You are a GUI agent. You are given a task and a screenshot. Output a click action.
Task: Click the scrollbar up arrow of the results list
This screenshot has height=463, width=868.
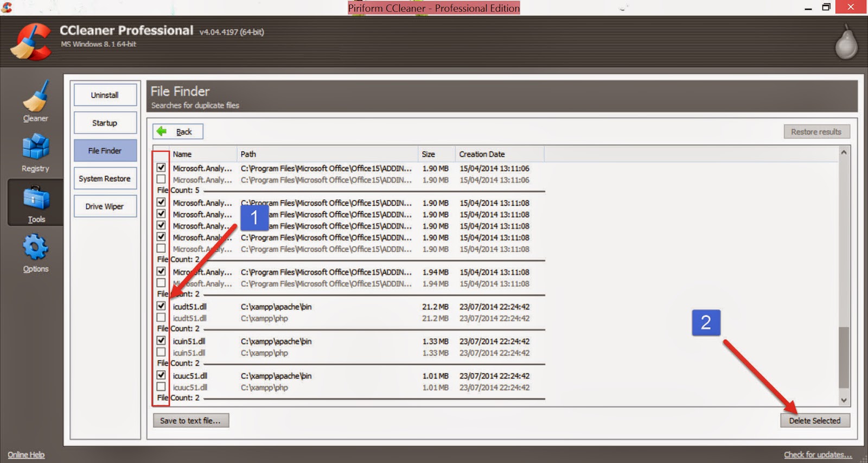click(x=844, y=153)
